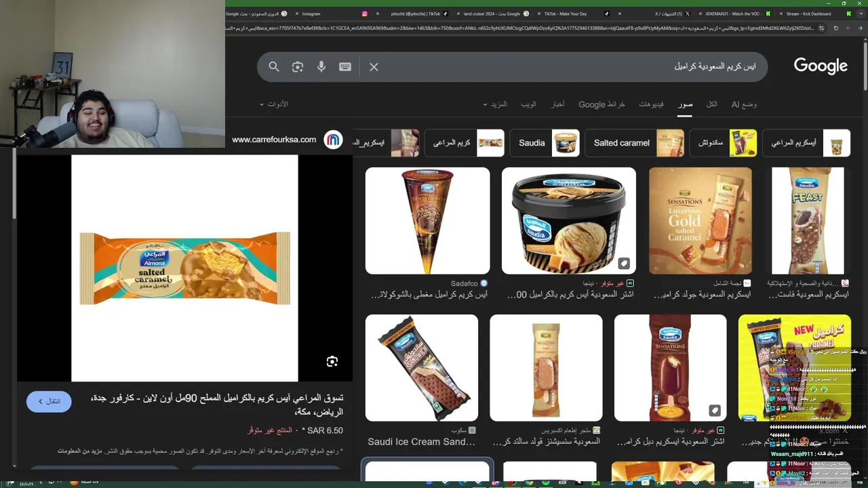Click the مزيد من المعلومات link

click(x=79, y=451)
